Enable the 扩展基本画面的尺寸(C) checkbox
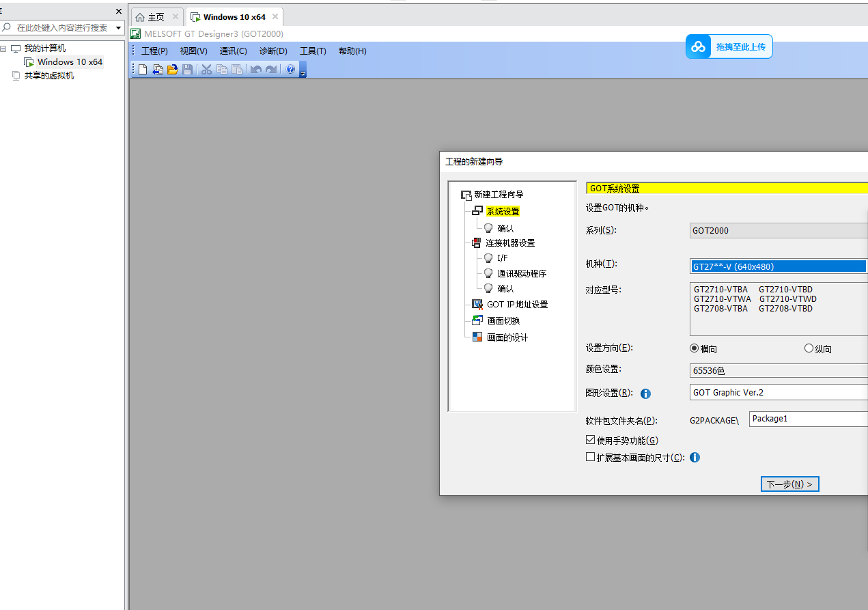 tap(591, 458)
